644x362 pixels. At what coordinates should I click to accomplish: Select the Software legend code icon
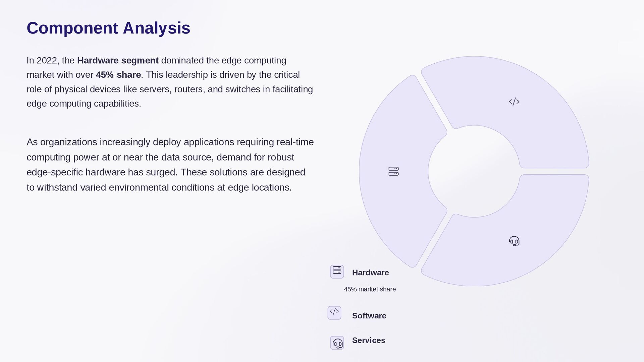(334, 313)
